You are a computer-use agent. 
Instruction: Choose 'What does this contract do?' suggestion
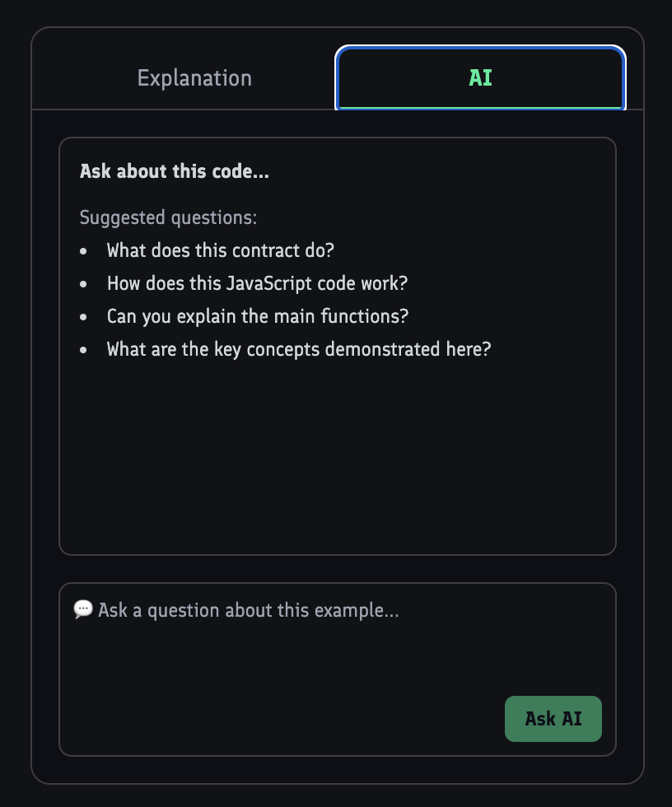[x=220, y=250]
